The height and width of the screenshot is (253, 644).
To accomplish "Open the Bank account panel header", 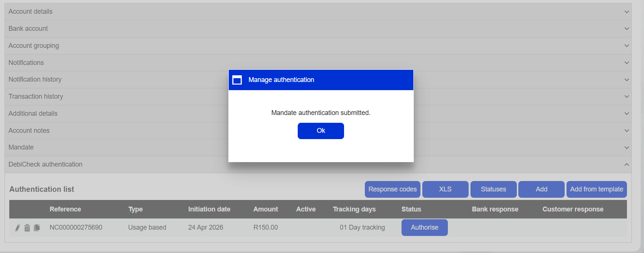I will [318, 29].
